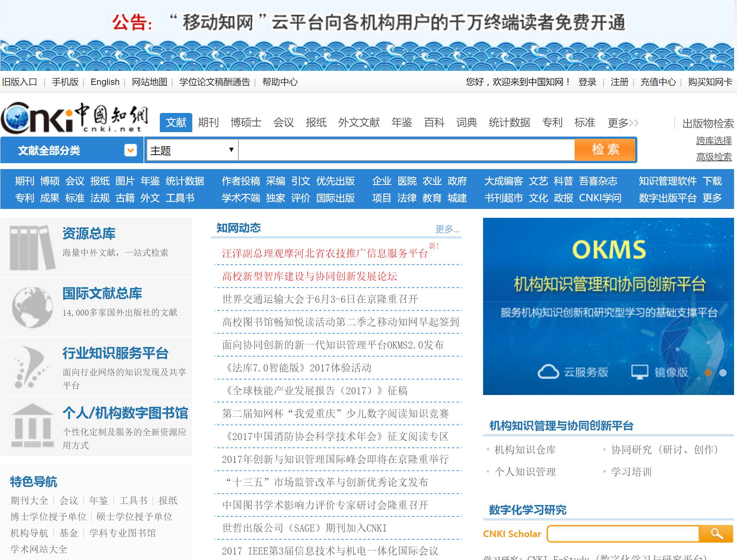Viewport: 737px width, 560px height.
Task: Open 学术网站大全 link
Action: [39, 549]
